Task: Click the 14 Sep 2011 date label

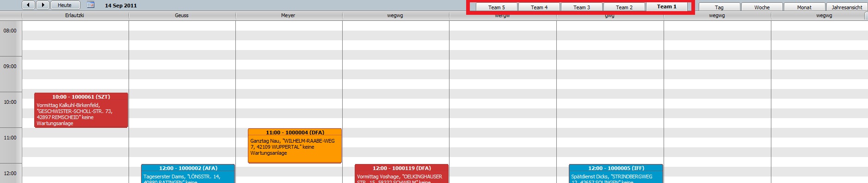Action: (x=121, y=6)
